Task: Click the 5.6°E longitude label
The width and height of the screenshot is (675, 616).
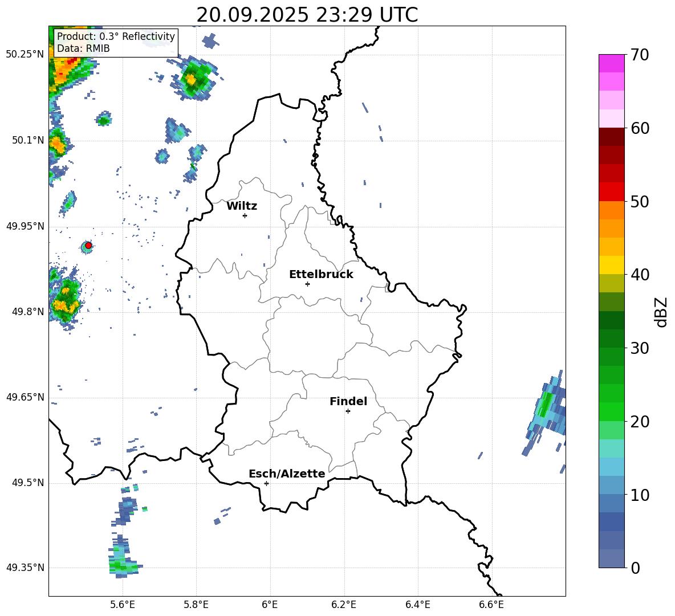Action: (x=123, y=605)
